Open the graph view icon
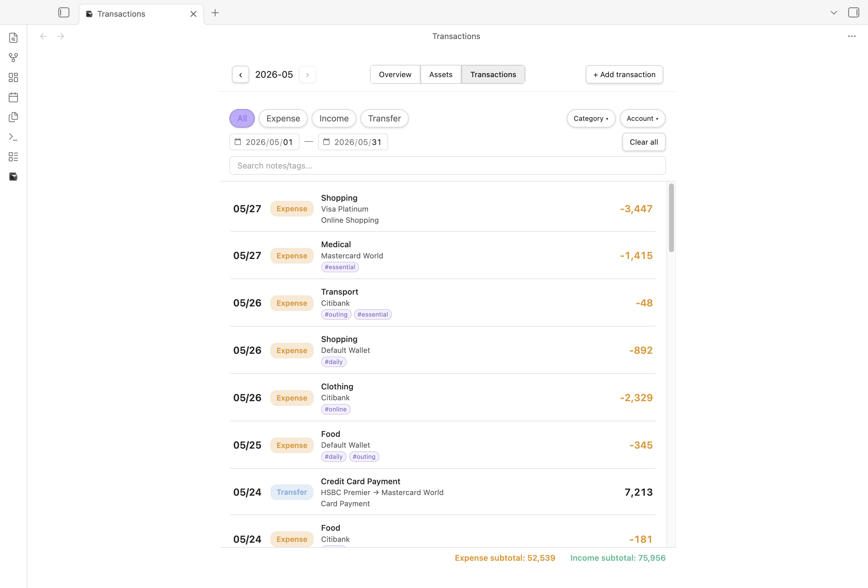 click(x=13, y=58)
